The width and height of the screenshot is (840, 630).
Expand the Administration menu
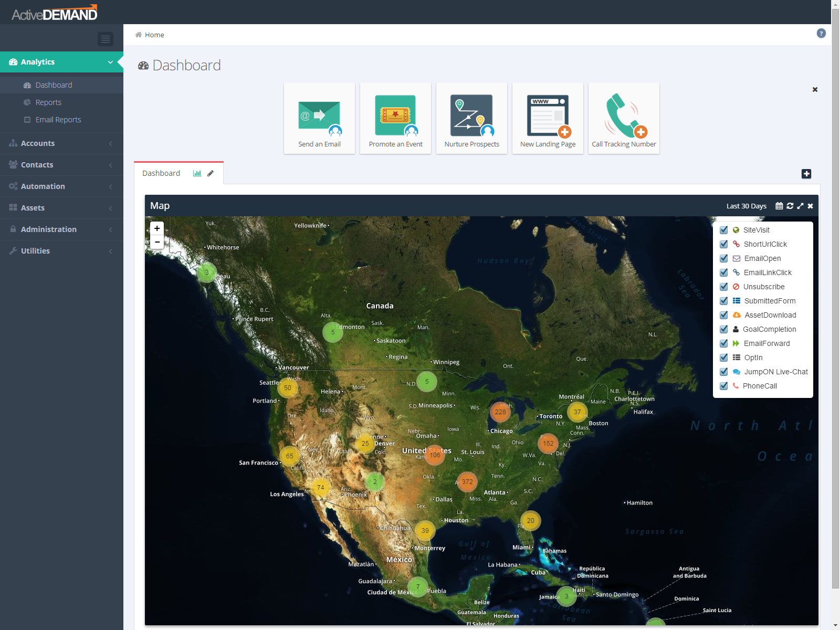tap(61, 229)
